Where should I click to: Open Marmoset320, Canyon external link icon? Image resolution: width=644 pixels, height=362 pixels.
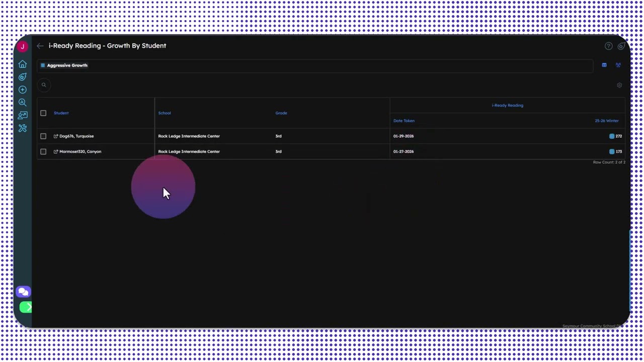pos(56,151)
